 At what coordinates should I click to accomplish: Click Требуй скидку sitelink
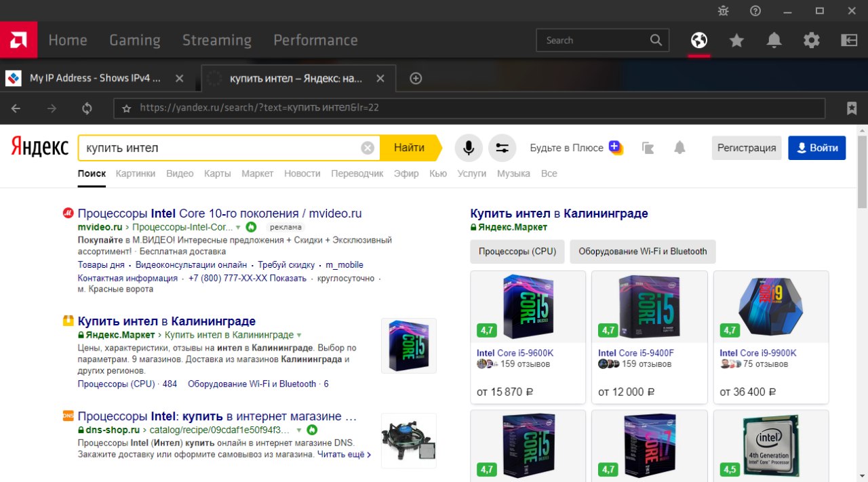(x=286, y=265)
